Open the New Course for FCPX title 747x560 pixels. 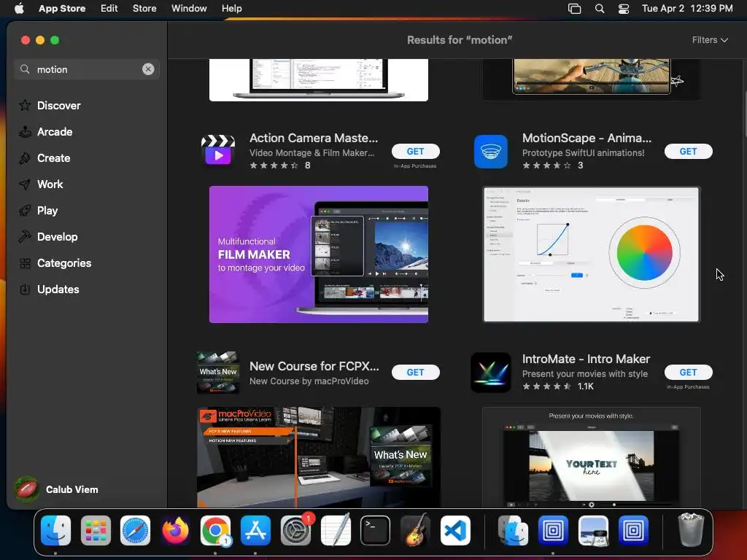pyautogui.click(x=314, y=366)
